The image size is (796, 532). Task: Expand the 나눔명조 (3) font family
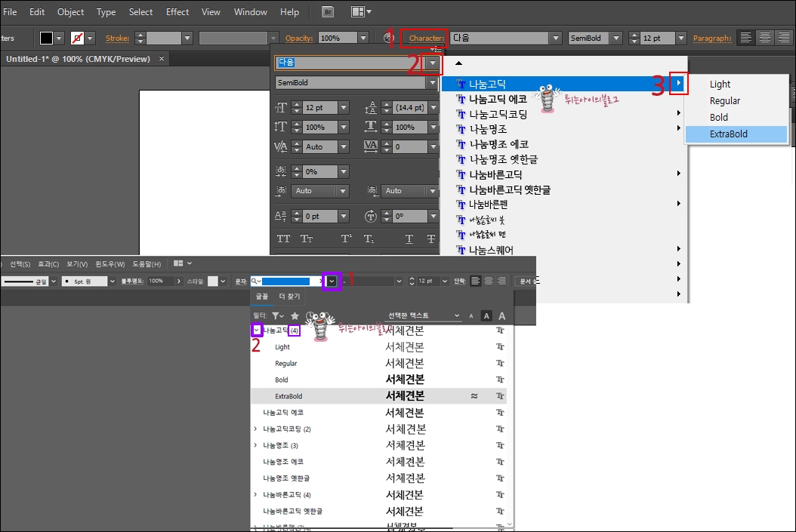pyautogui.click(x=255, y=445)
